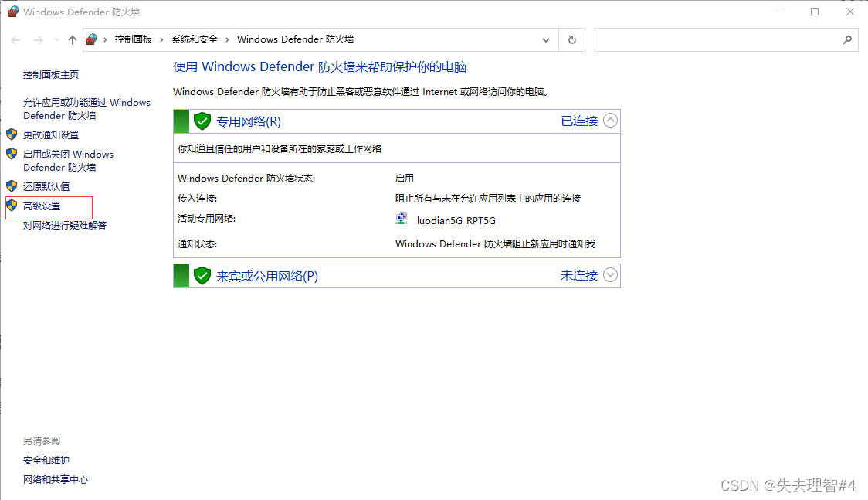Click the 传入连接 label
Screen dimensions: 868x500
pos(197,199)
